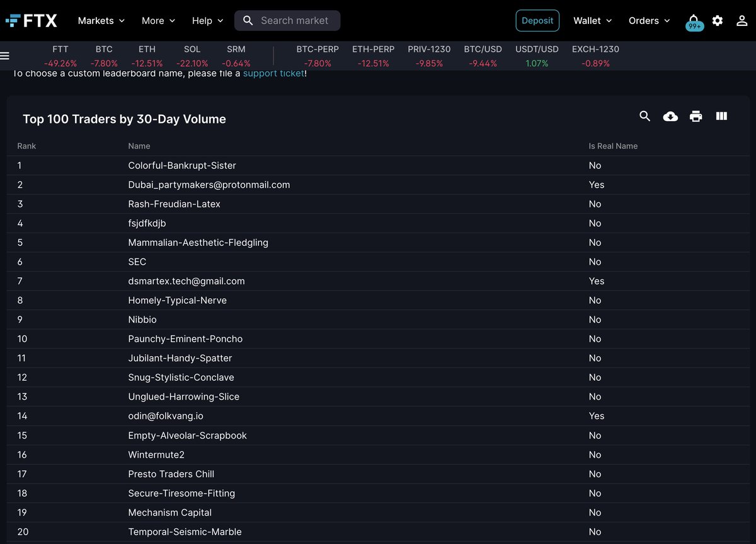Viewport: 756px width, 544px height.
Task: Expand the More dropdown menu
Action: click(158, 21)
